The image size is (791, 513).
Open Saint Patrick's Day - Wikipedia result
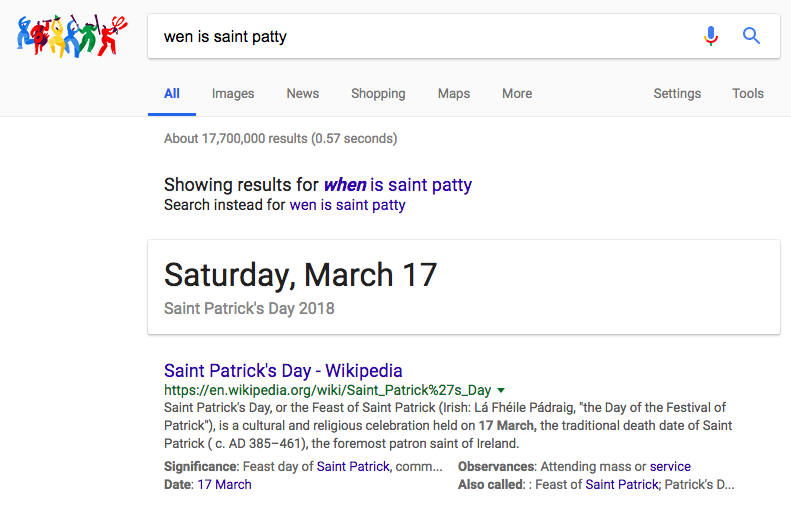pos(283,370)
